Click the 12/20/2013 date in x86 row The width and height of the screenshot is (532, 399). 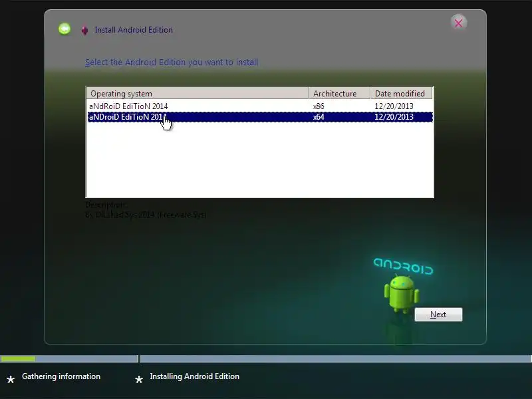394,106
